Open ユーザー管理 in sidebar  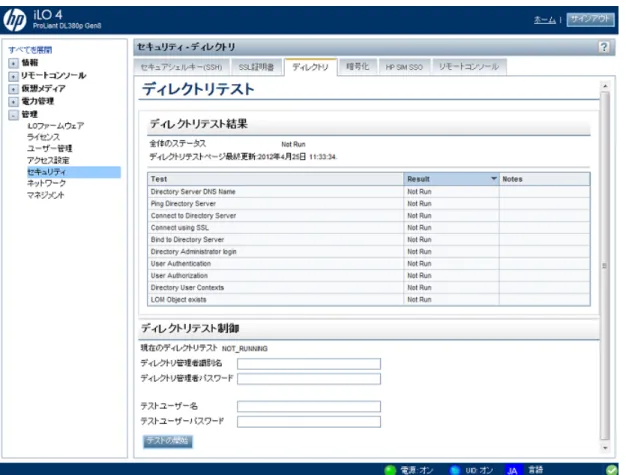pos(50,149)
